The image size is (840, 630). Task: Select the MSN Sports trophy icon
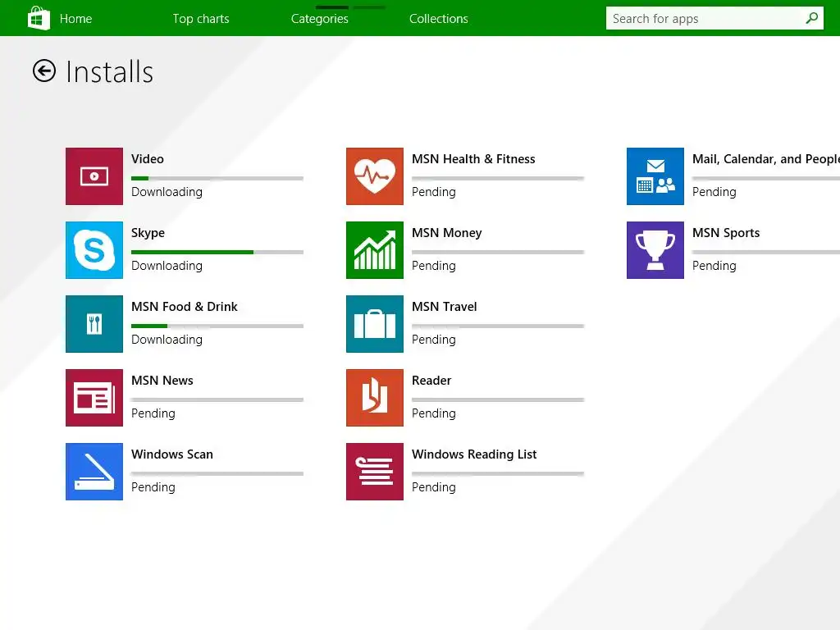point(655,250)
